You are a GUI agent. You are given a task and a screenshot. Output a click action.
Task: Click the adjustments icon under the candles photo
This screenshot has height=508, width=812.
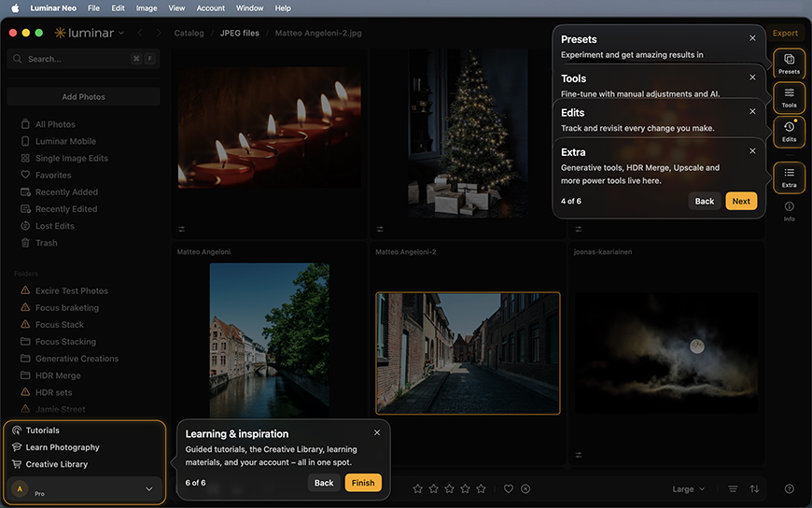click(181, 229)
